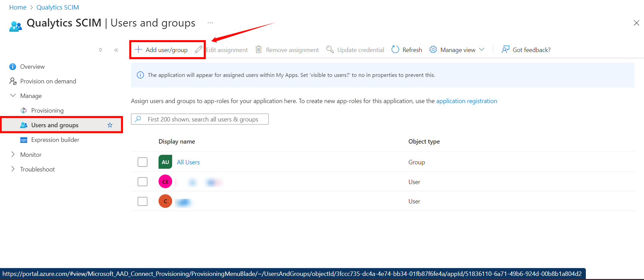Click the Edit assignment pencil icon
This screenshot has height=280, width=644.
pos(199,50)
